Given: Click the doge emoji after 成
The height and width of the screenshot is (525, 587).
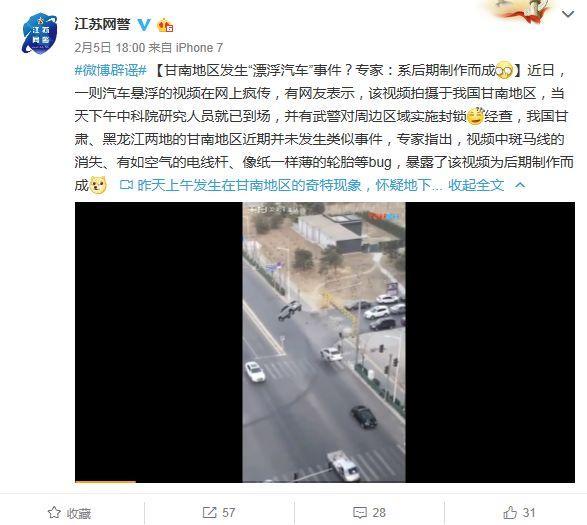Looking at the screenshot, I should coord(98,185).
